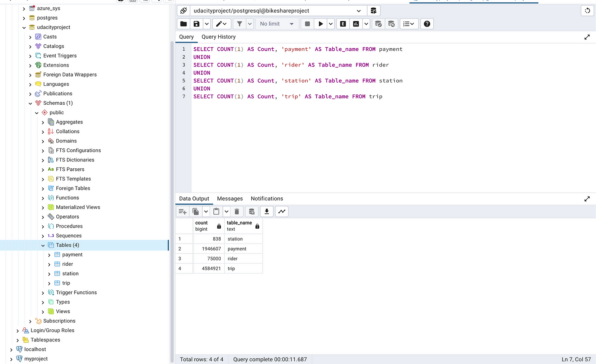Download results as a file

tap(267, 211)
